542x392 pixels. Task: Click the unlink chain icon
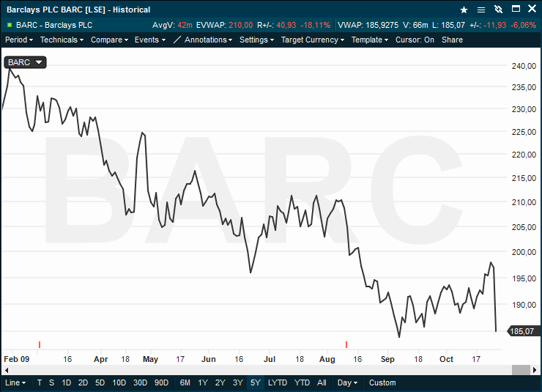click(x=498, y=10)
